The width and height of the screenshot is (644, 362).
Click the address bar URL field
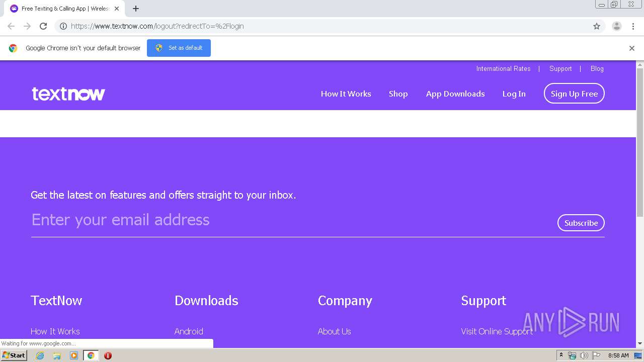pyautogui.click(x=330, y=26)
